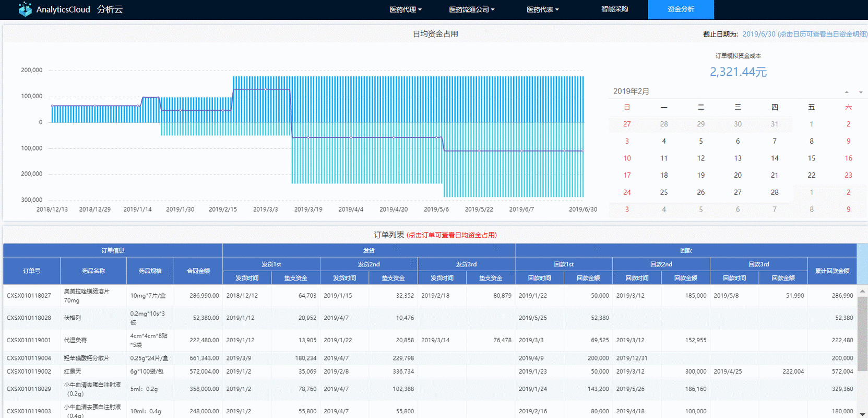
Task: Click the AnalyticsCloud logo icon
Action: point(25,9)
